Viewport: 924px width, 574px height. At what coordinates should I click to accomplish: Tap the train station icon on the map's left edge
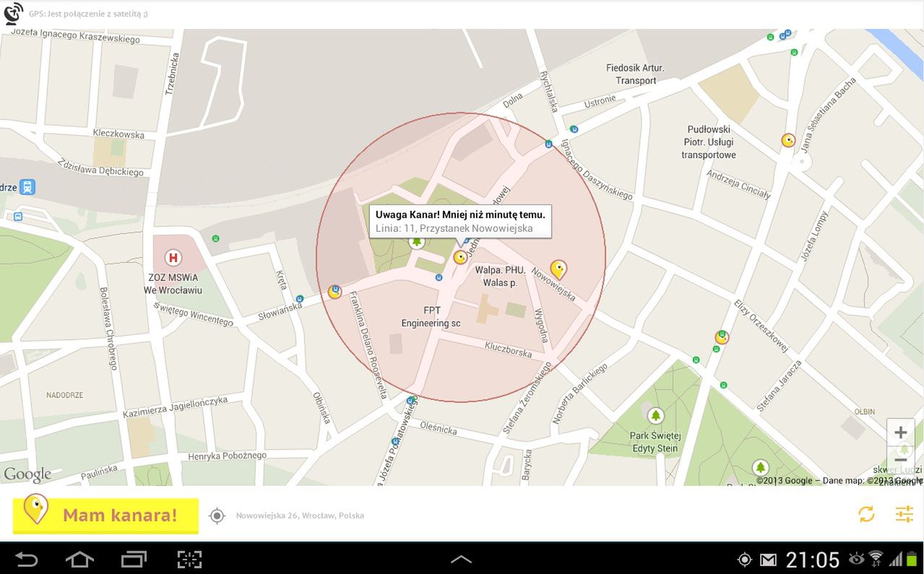27,187
